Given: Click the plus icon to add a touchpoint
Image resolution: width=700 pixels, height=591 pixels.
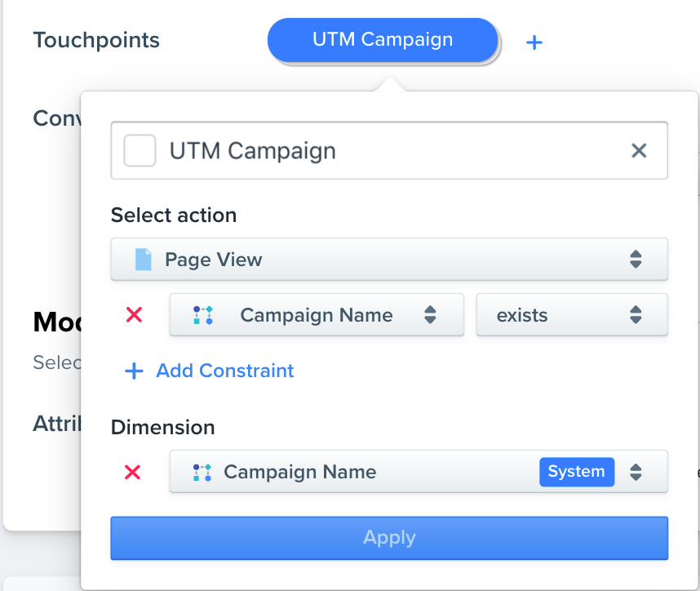Looking at the screenshot, I should click(534, 42).
